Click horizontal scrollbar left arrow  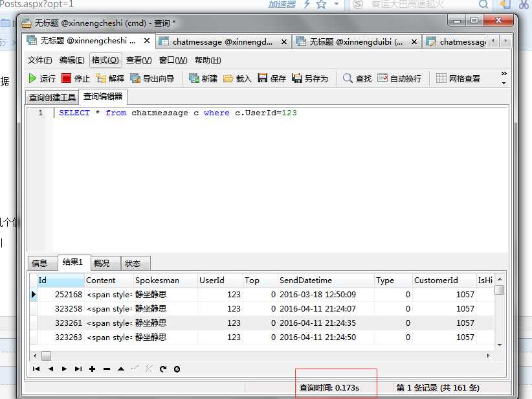35,356
